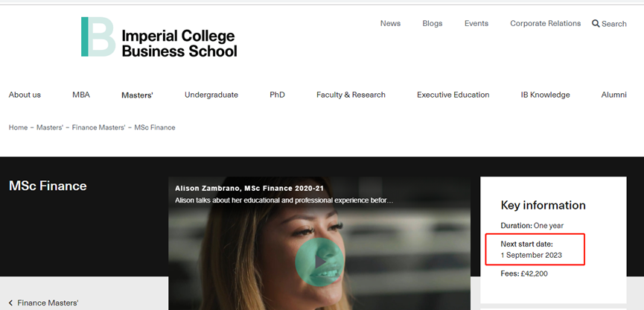Select About us in main navigation
Screen dimensions: 644x310
coord(25,95)
